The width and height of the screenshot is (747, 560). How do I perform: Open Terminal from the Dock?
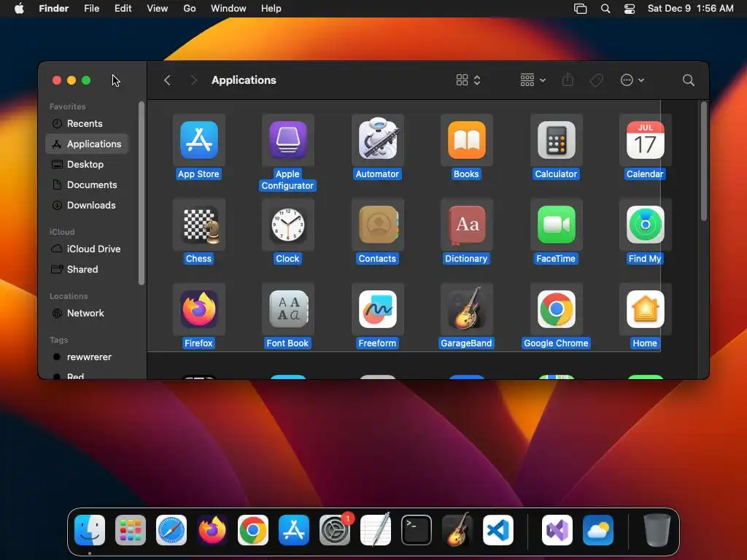click(x=417, y=530)
